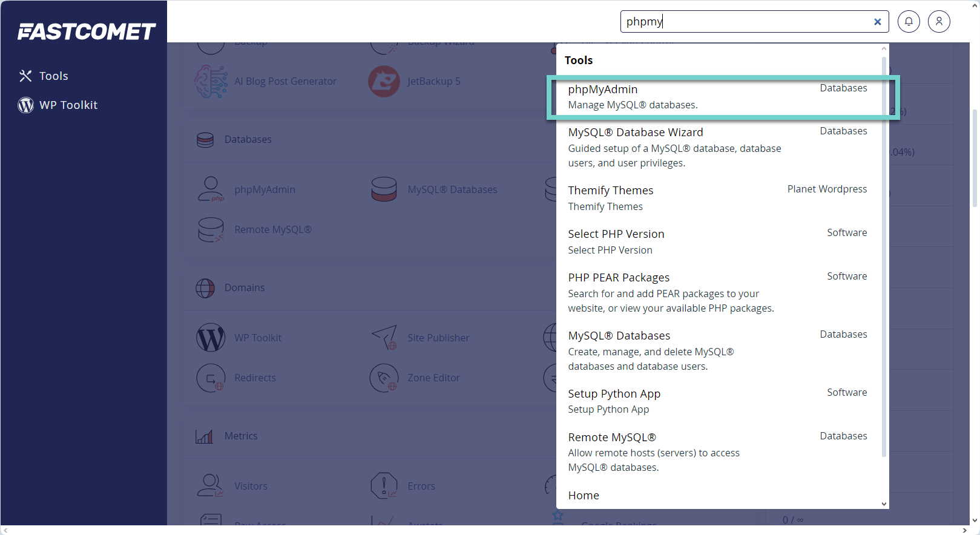Open Zone Editor link
This screenshot has width=980, height=535.
click(x=433, y=378)
